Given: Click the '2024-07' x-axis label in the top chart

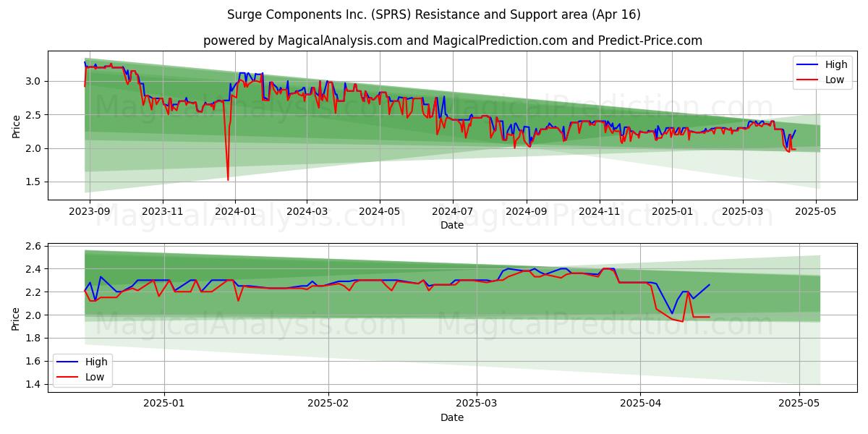Looking at the screenshot, I should (453, 213).
